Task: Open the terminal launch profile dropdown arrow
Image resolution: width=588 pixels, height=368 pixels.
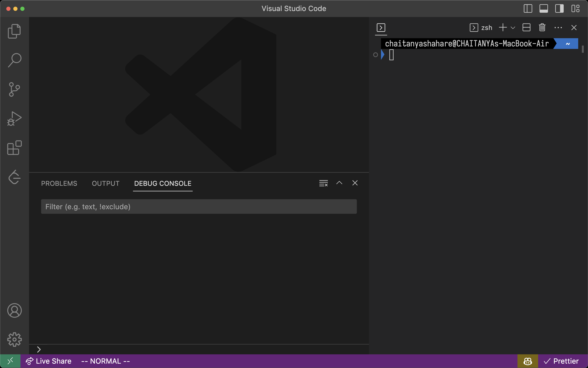Action: pyautogui.click(x=513, y=28)
